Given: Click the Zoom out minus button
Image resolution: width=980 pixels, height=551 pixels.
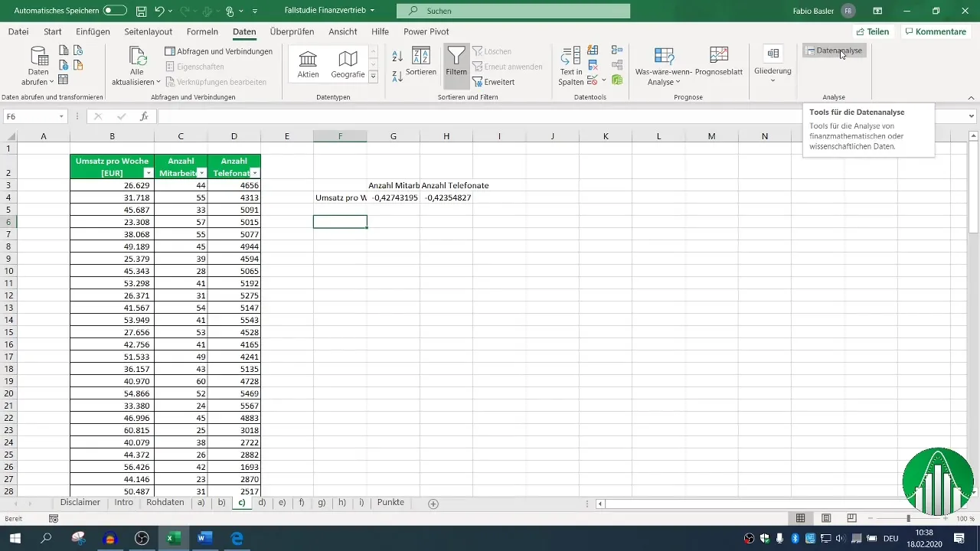Looking at the screenshot, I should tap(870, 518).
